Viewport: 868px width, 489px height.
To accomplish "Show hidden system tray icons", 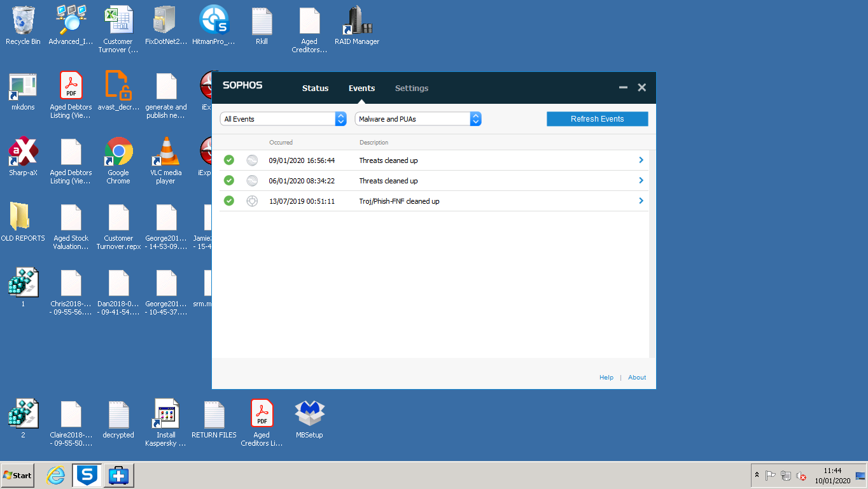I will (x=757, y=476).
